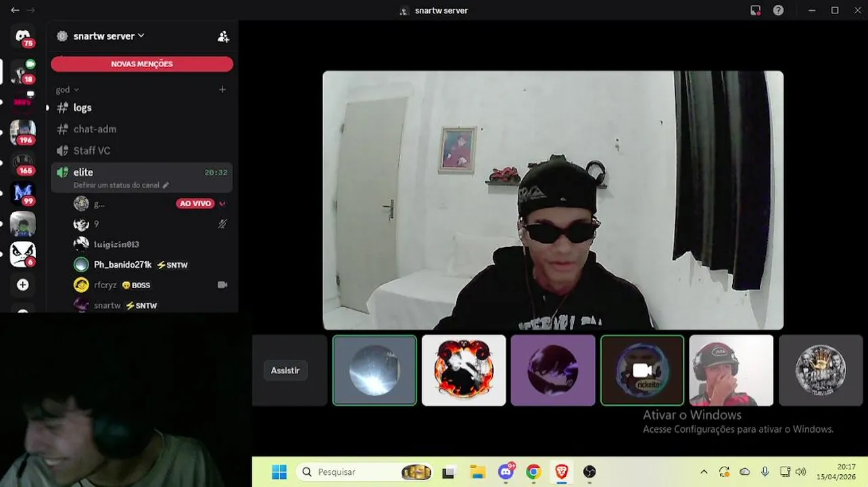The width and height of the screenshot is (868, 487).
Task: Open the sync update tray icon
Action: 724,472
